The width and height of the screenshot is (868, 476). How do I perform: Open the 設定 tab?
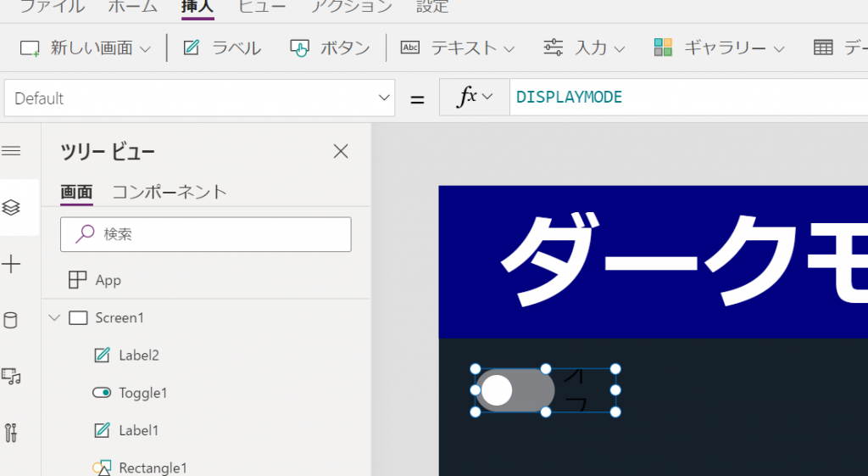tap(432, 7)
